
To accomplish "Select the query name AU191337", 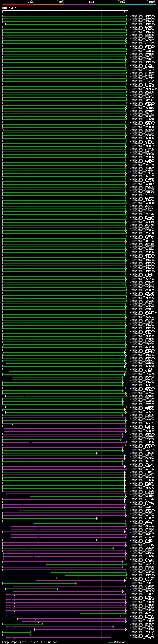I will [9, 8].
